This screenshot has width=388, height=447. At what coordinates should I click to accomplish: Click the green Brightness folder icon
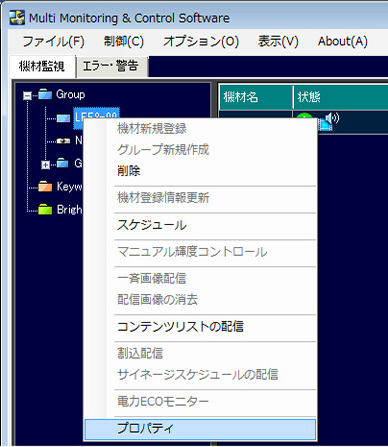click(x=45, y=209)
